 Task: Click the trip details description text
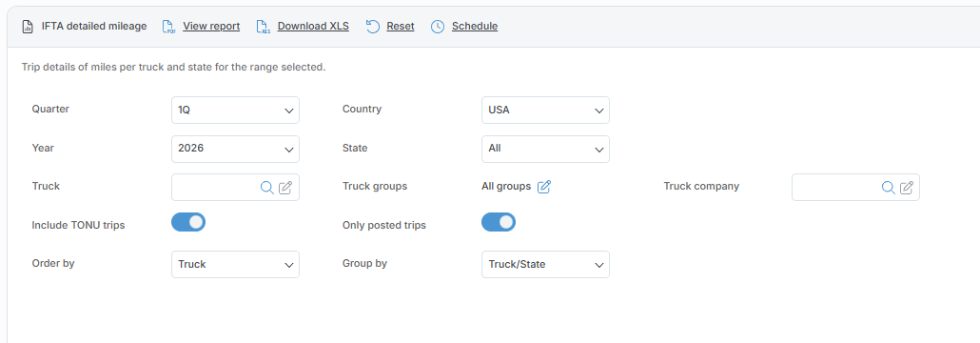[x=174, y=67]
